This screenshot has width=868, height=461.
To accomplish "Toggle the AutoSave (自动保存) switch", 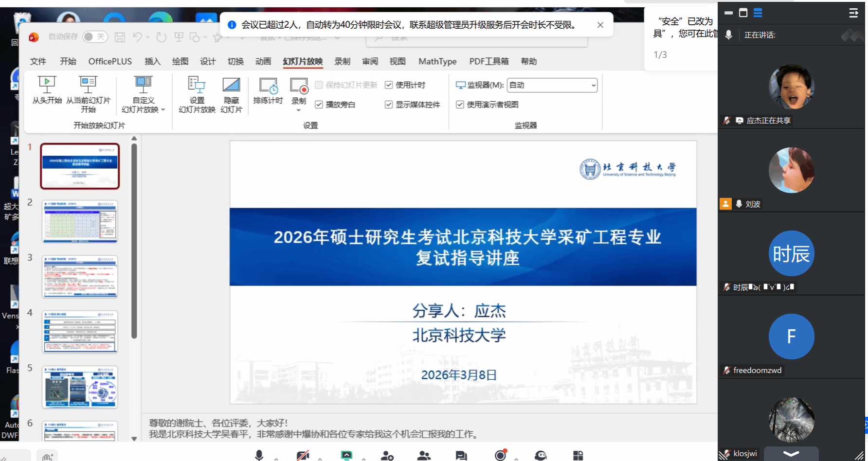I will coord(95,37).
